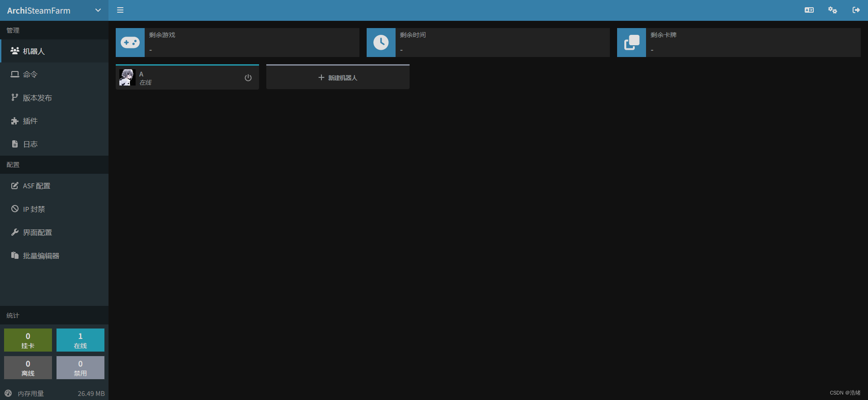This screenshot has height=400, width=868.
Task: Open the ASF 配置 page
Action: (x=36, y=186)
